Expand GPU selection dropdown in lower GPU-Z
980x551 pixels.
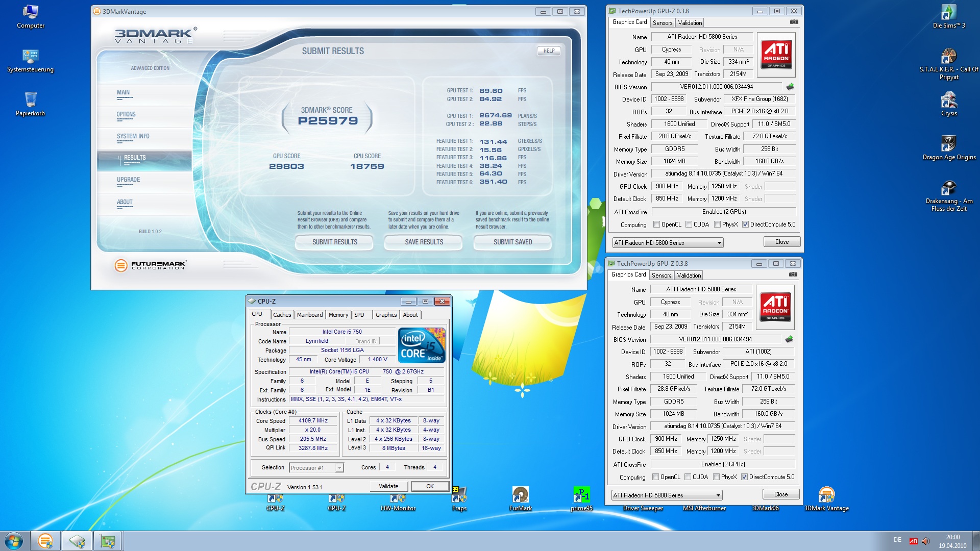(x=667, y=495)
